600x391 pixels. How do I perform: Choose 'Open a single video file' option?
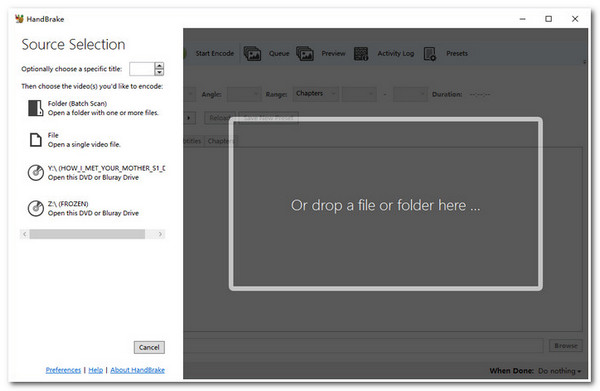[84, 144]
